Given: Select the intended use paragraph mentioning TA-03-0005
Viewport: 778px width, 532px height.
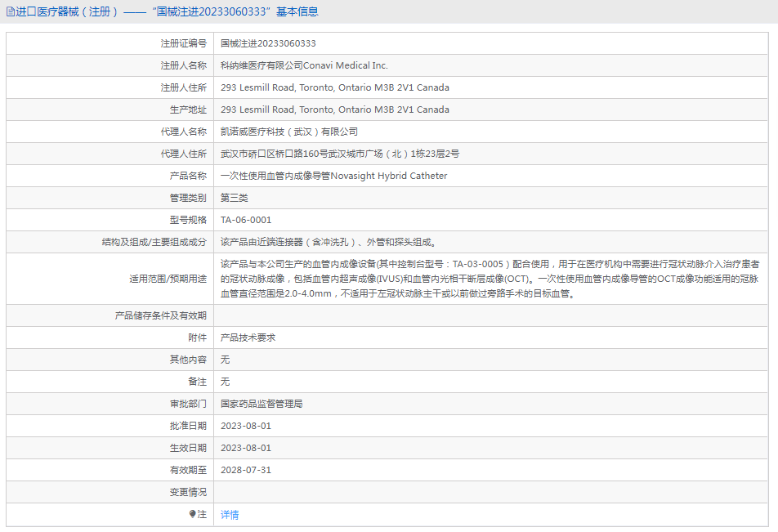Looking at the screenshot, I should (490, 279).
